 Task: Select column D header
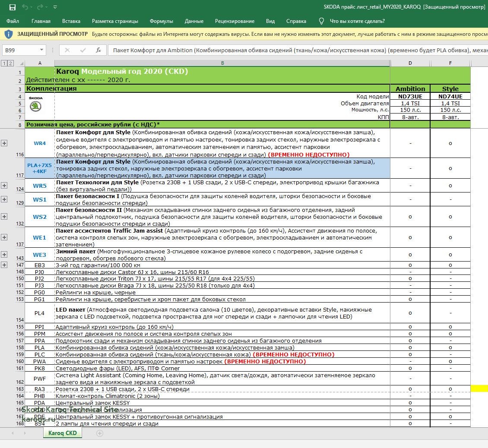410,63
